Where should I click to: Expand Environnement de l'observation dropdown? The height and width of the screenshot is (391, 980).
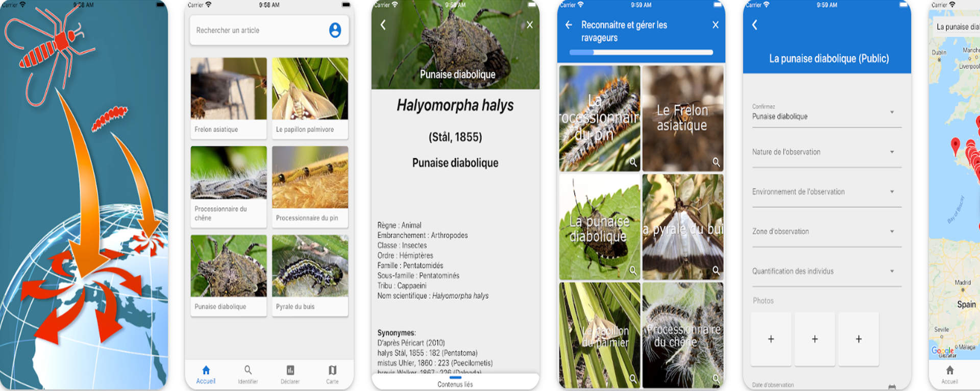[826, 192]
